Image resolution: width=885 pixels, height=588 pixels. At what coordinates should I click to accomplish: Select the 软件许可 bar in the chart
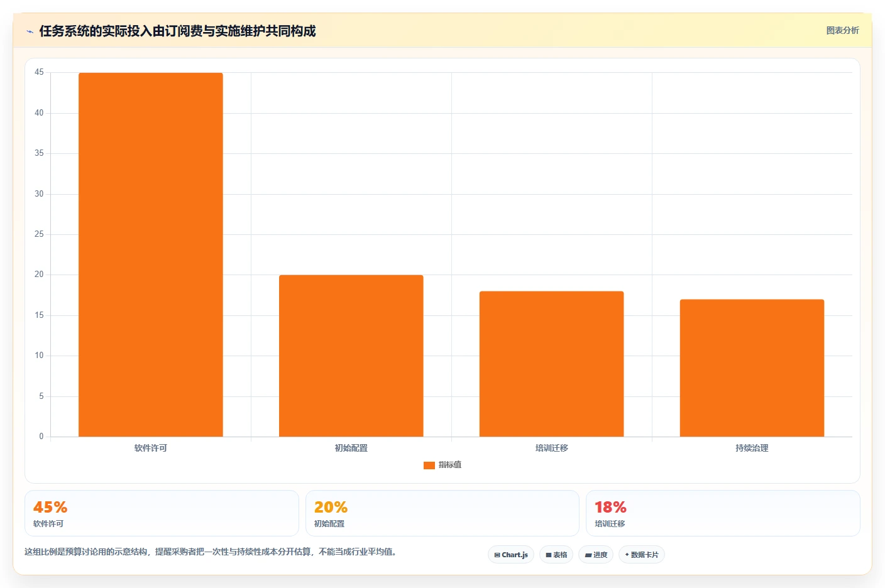coord(151,254)
